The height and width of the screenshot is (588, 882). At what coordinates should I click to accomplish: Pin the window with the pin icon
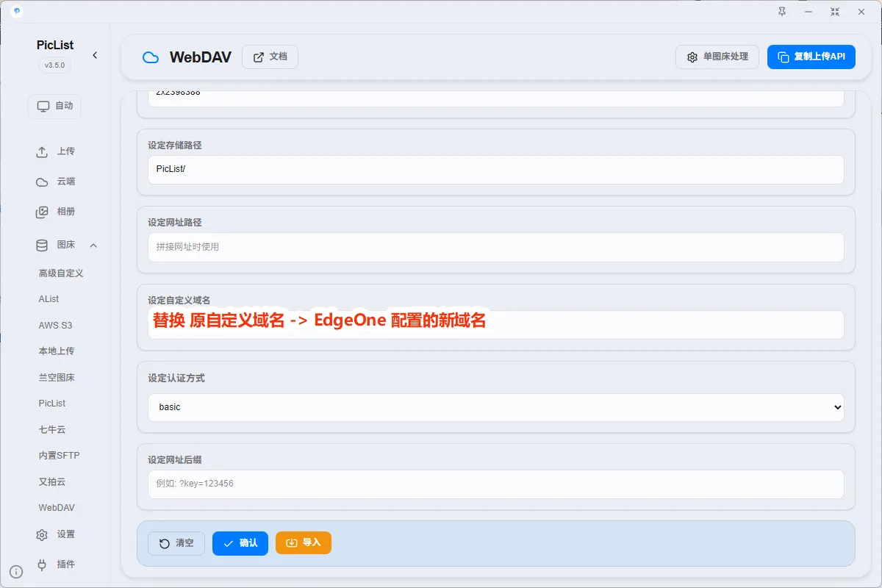(781, 12)
